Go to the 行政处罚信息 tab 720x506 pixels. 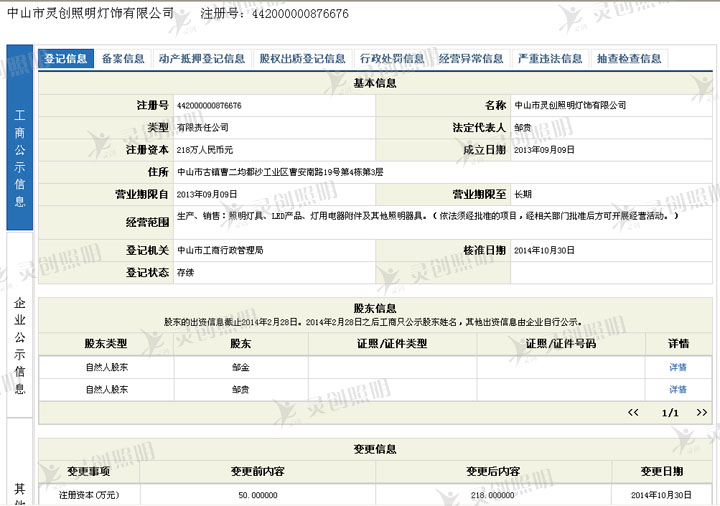392,59
